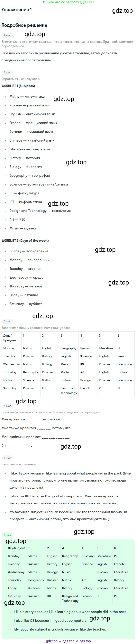Image resolution: width=137 pixels, height=644 pixels.
Task: Click the '5 шаг' step badge
Action: click(7, 458)
